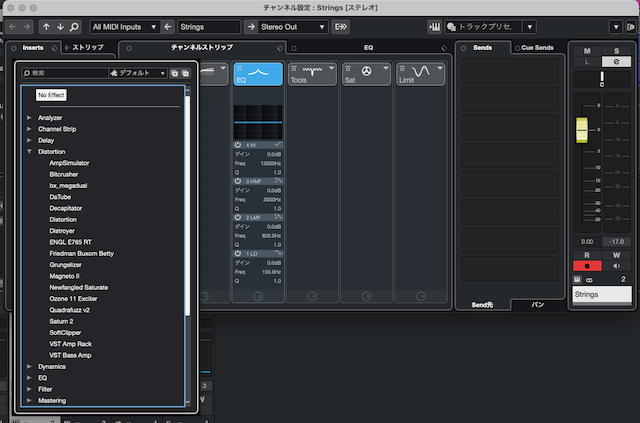
Task: Mute the Strings channel
Action: pos(587,49)
